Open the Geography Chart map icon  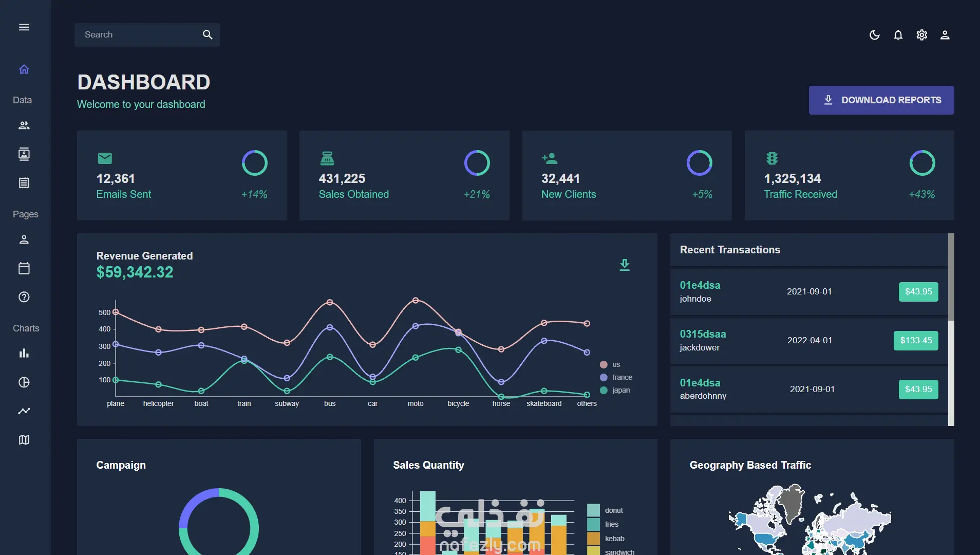click(24, 440)
